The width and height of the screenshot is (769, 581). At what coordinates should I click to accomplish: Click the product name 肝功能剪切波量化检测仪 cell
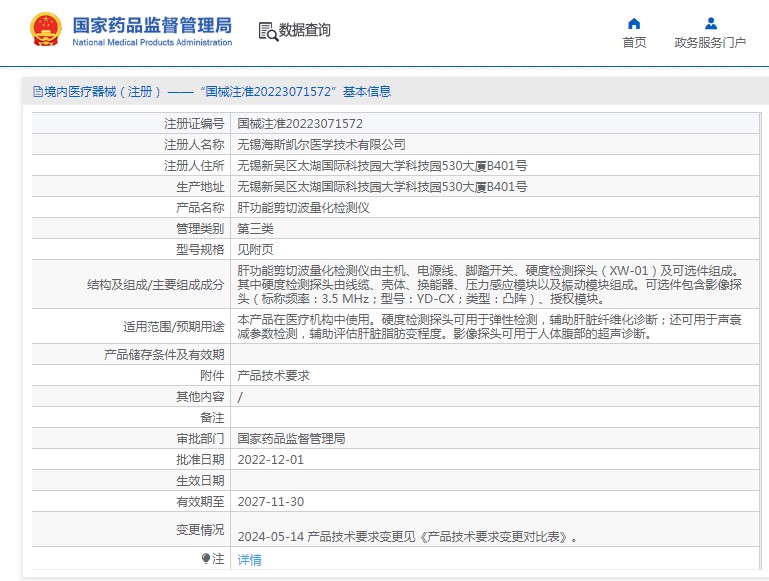click(x=303, y=208)
